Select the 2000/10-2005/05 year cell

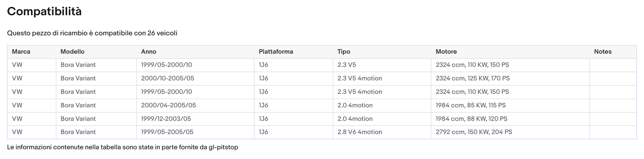(167, 79)
